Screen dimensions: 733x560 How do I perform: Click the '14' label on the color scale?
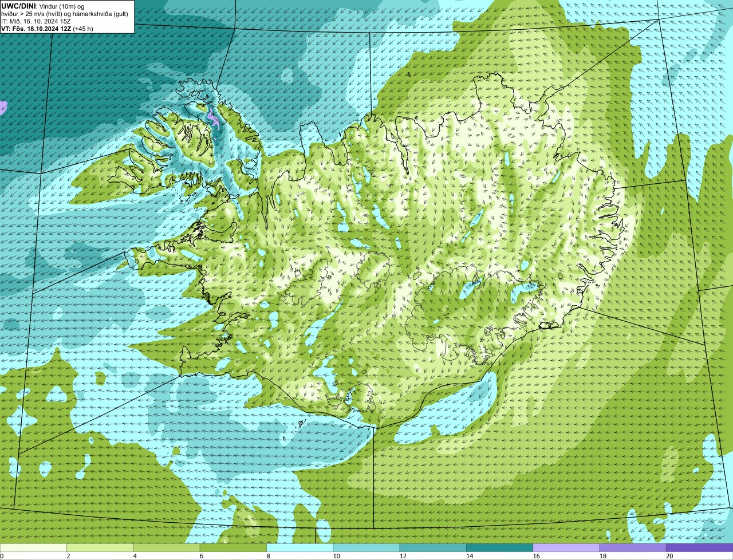tap(470, 556)
